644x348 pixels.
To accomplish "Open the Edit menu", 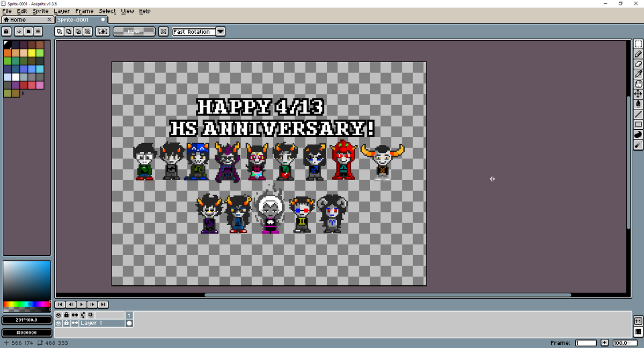I will (x=22, y=11).
